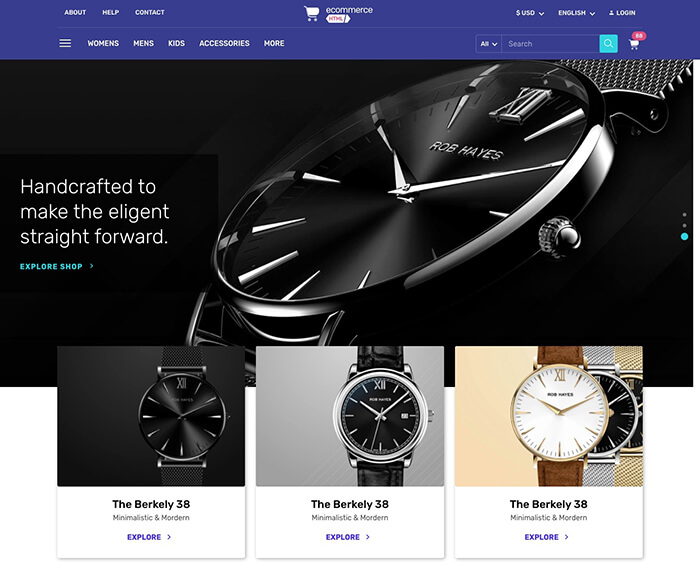Expand the $ USD currency dropdown
Screen dimensions: 700x588
[x=529, y=13]
